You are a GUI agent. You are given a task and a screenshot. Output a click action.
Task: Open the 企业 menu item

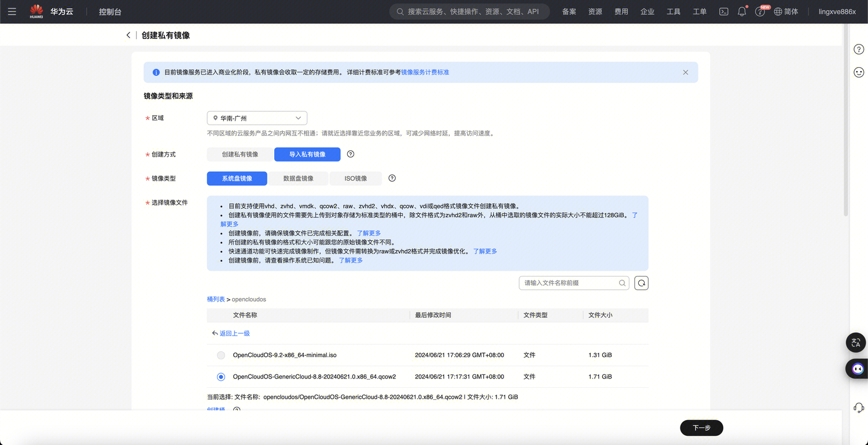coord(647,12)
